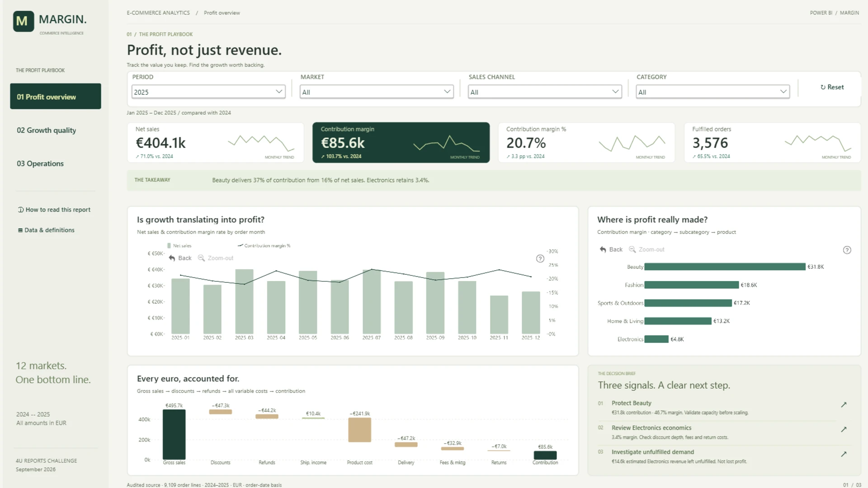The image size is (868, 488).
Task: Open help icon in growth chart
Action: [540, 258]
